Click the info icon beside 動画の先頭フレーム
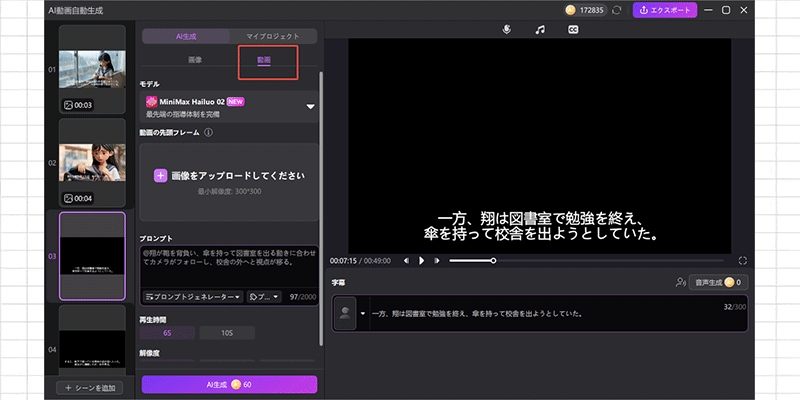Screen dimensions: 800x400 pos(208,132)
